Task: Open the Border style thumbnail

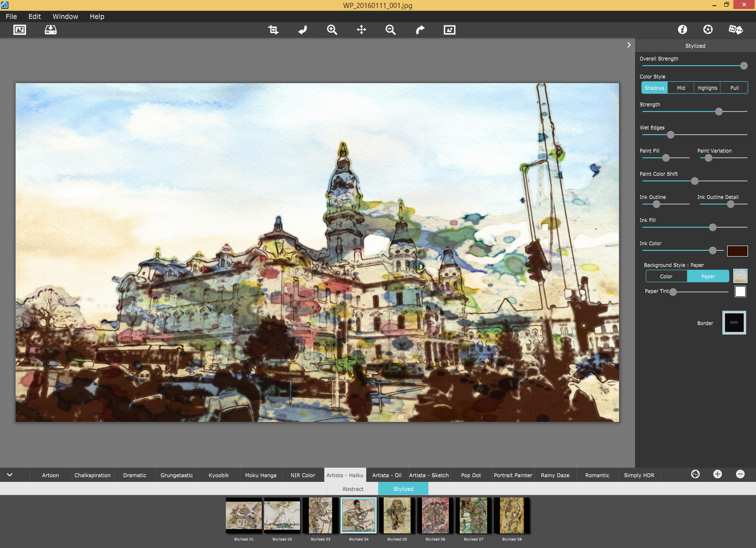Action: point(734,323)
